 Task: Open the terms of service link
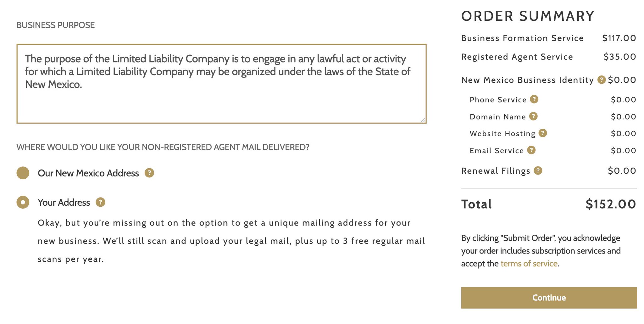[x=529, y=264]
